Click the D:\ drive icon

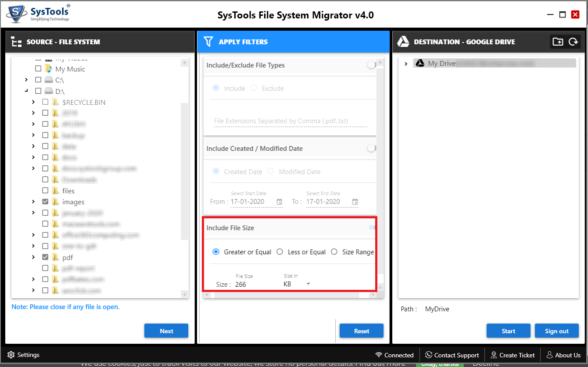[x=48, y=91]
